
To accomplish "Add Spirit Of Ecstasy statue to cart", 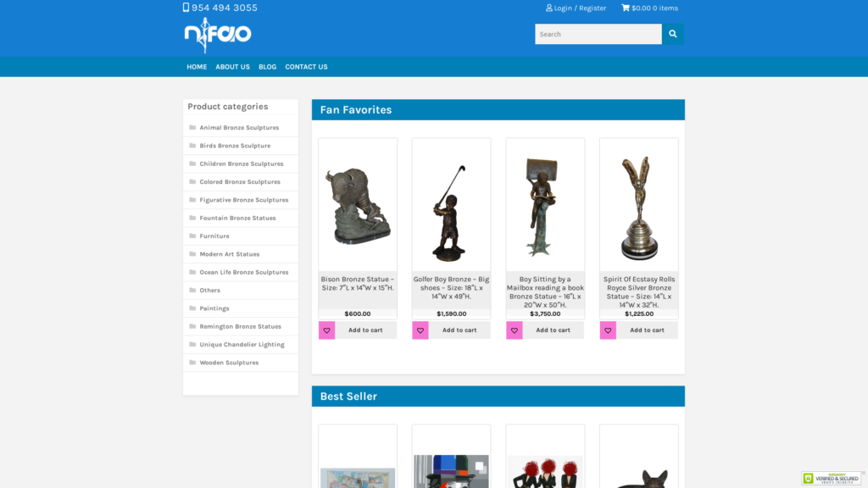I will point(647,330).
